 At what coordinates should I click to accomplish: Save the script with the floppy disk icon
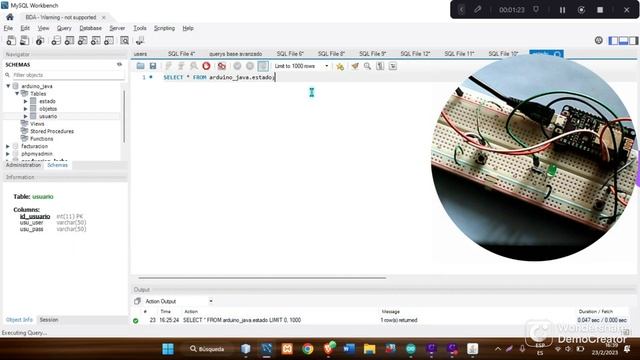(153, 66)
